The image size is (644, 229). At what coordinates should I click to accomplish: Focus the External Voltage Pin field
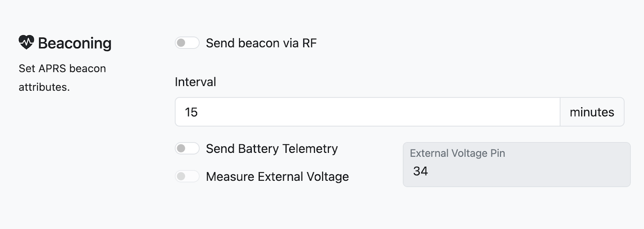coord(516,165)
